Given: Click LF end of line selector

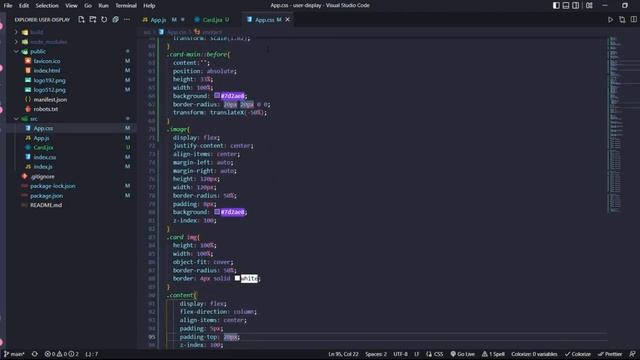Looking at the screenshot, I should [x=417, y=354].
